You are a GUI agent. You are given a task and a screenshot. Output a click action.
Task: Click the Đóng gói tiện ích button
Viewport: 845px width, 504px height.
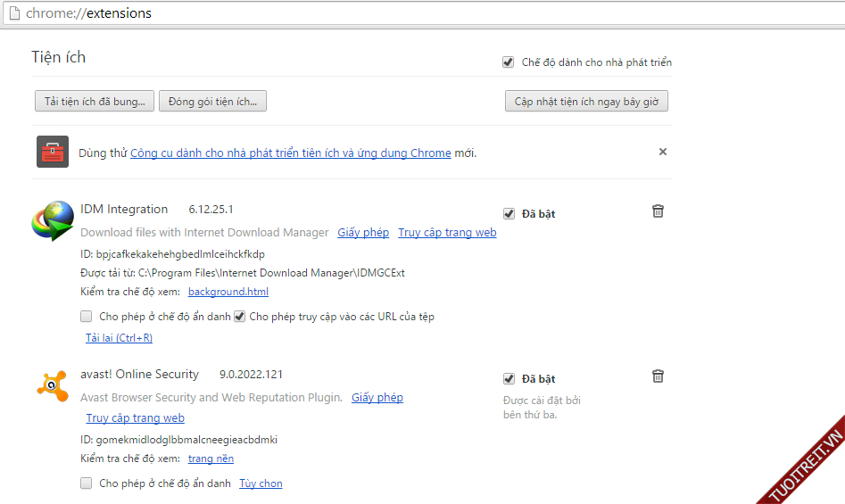click(x=212, y=102)
